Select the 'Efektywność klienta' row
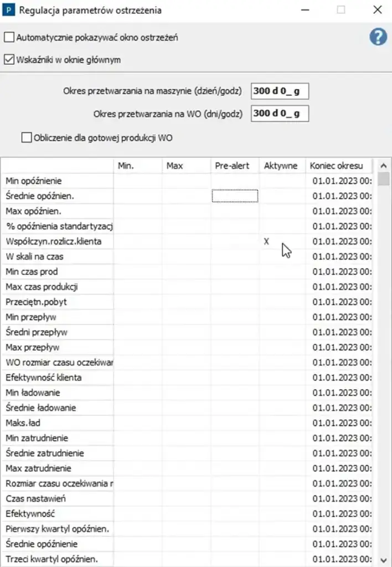The height and width of the screenshot is (567, 392). pyautogui.click(x=44, y=378)
